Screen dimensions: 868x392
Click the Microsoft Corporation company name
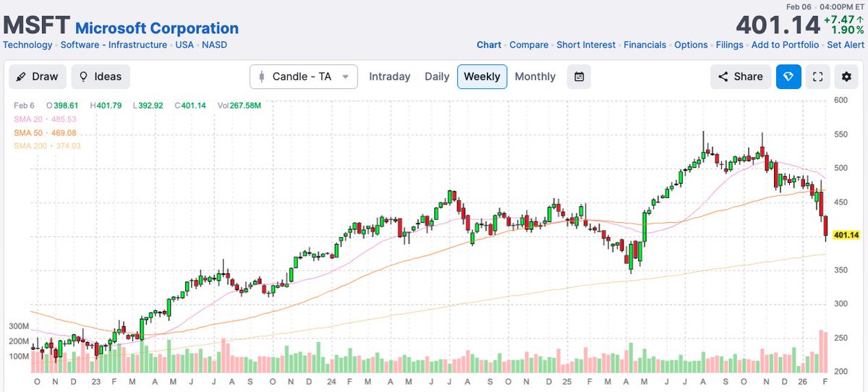pos(157,29)
